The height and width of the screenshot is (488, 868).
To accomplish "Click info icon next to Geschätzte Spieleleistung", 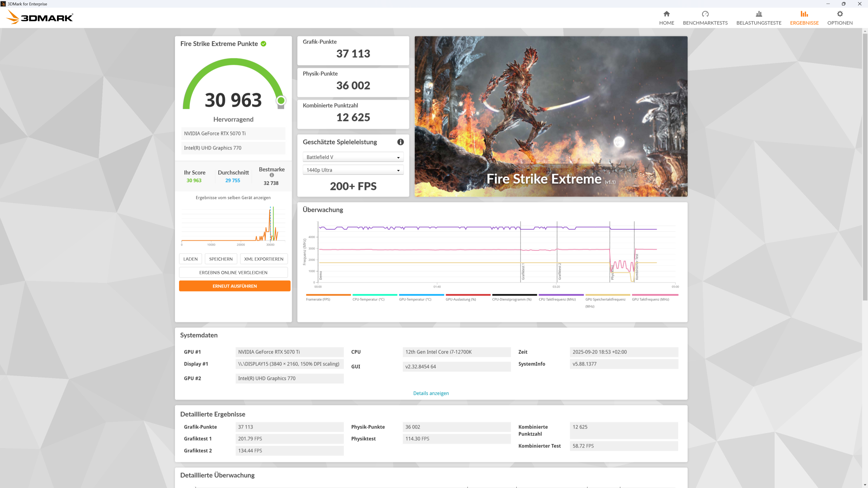I will (400, 142).
